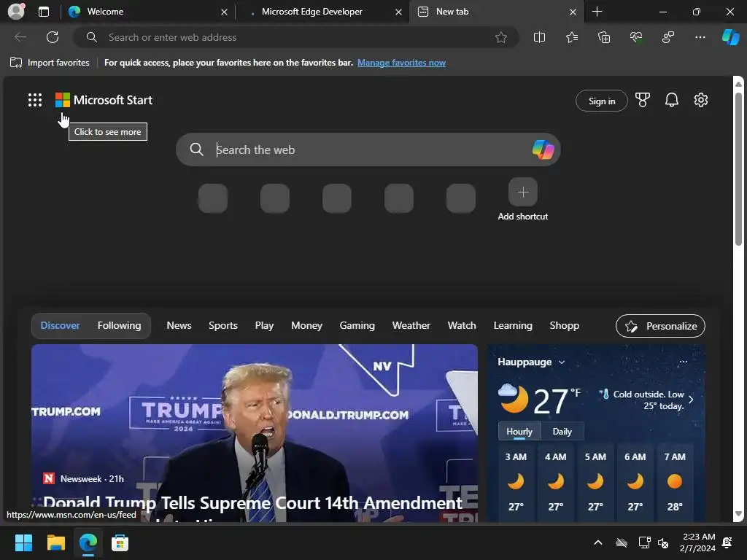Screen dimensions: 747x560
Task: Open the Weather category
Action: (411, 325)
